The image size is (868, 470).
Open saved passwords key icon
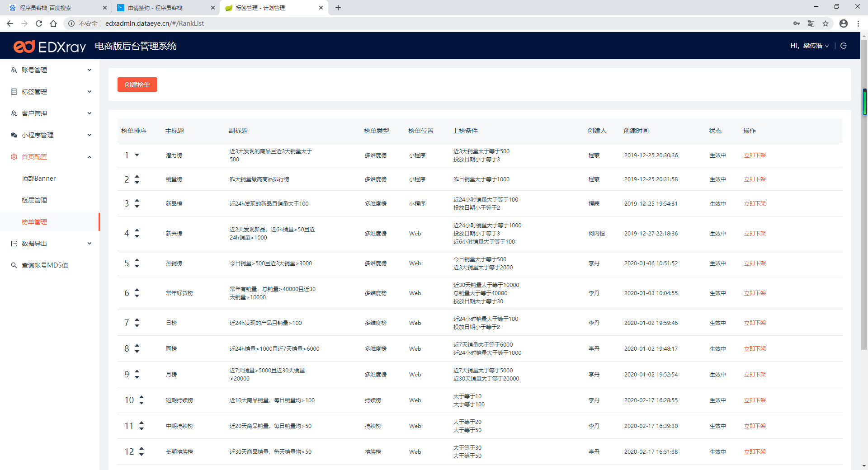click(797, 23)
